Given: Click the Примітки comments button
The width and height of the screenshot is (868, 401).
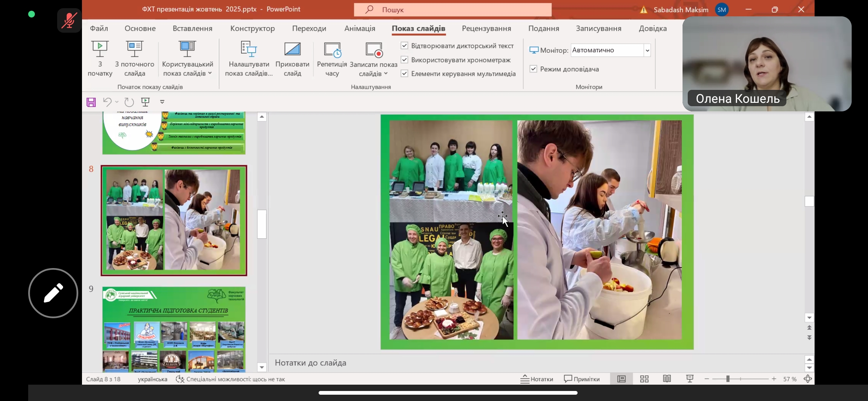Looking at the screenshot, I should 582,379.
